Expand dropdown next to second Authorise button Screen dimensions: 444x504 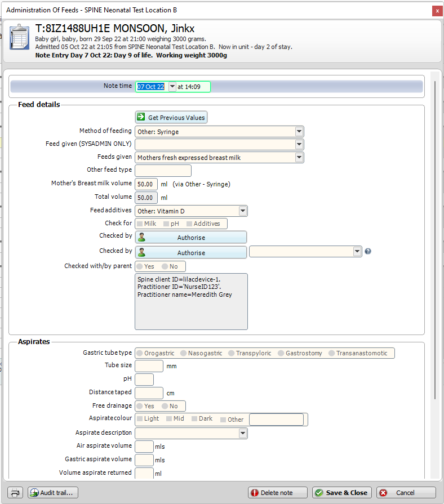(x=357, y=251)
